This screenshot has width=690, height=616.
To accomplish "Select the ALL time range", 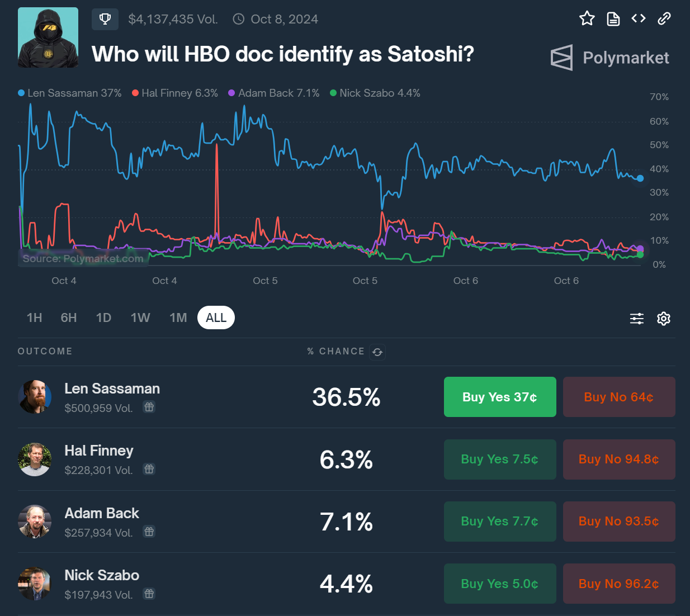I will point(216,318).
